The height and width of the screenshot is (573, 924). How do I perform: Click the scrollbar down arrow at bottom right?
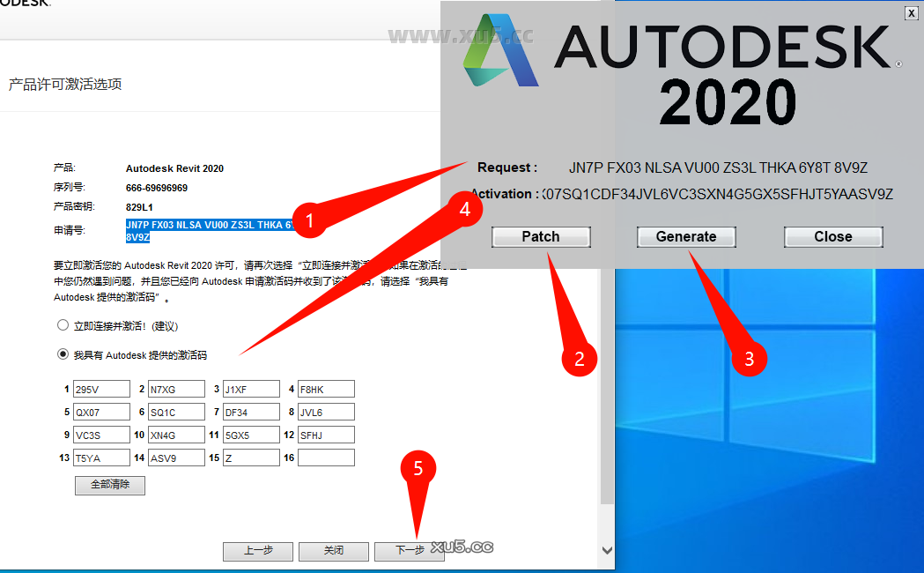[x=606, y=549]
